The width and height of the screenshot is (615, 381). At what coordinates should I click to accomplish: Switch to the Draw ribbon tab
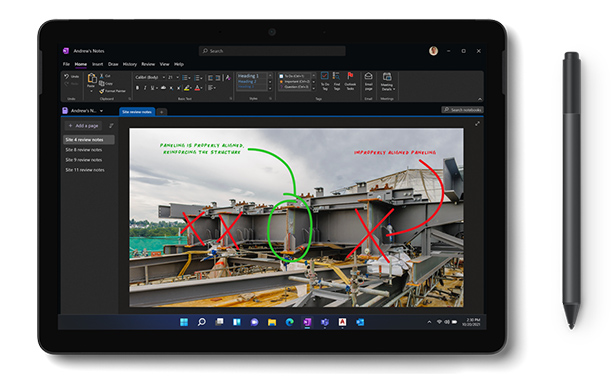pos(113,64)
